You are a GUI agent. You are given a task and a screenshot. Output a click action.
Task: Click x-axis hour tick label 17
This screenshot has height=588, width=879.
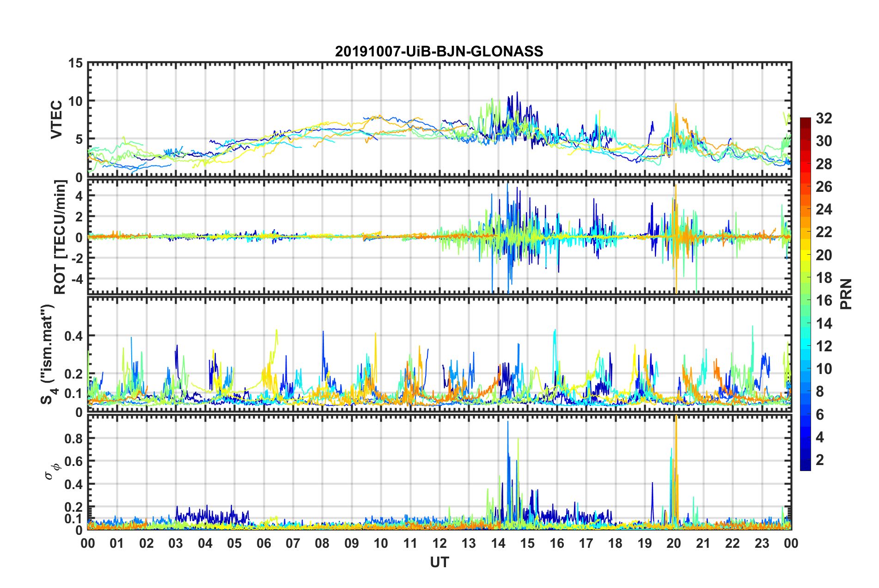click(586, 543)
